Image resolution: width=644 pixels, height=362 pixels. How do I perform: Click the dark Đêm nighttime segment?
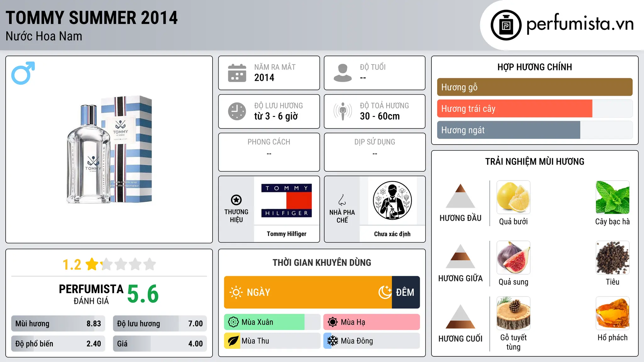(406, 292)
